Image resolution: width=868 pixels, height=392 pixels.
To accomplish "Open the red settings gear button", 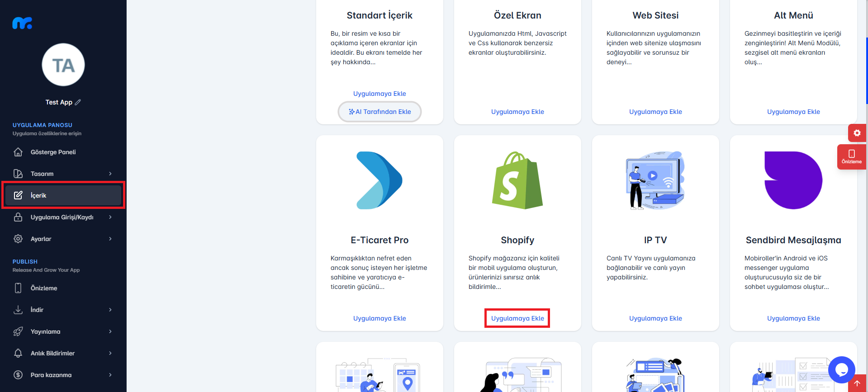I will click(857, 133).
